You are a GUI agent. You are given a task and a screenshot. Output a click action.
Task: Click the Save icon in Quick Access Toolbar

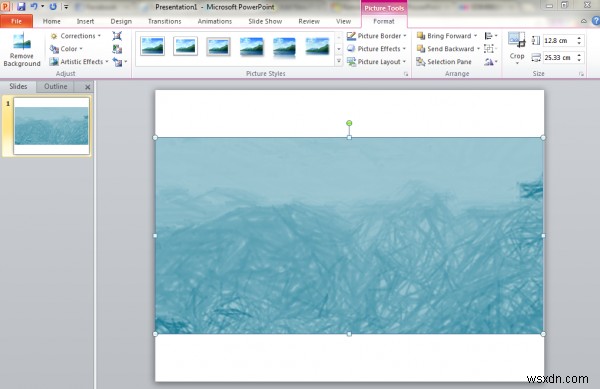click(21, 7)
